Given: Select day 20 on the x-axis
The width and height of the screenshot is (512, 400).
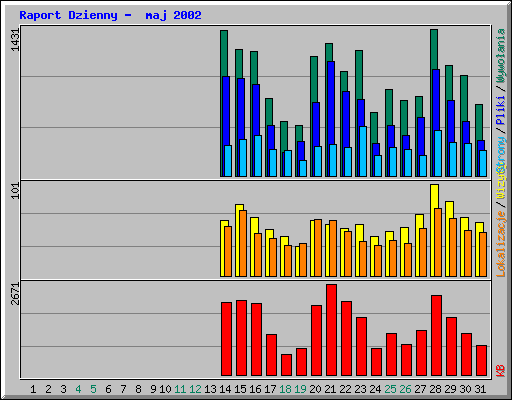Looking at the screenshot, I should pos(315,389).
